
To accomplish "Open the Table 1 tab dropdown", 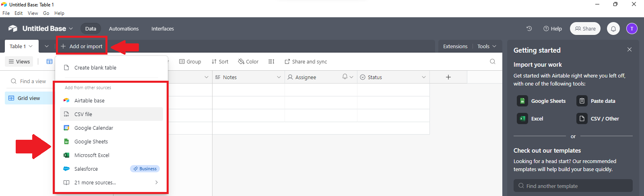I will 31,46.
